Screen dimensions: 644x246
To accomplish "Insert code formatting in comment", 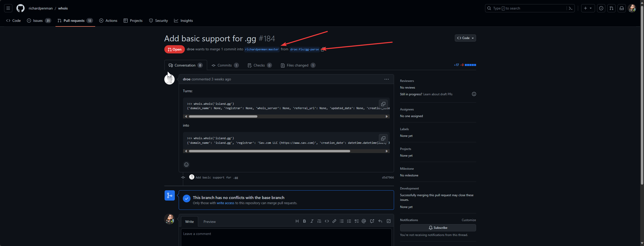I will tap(327, 221).
